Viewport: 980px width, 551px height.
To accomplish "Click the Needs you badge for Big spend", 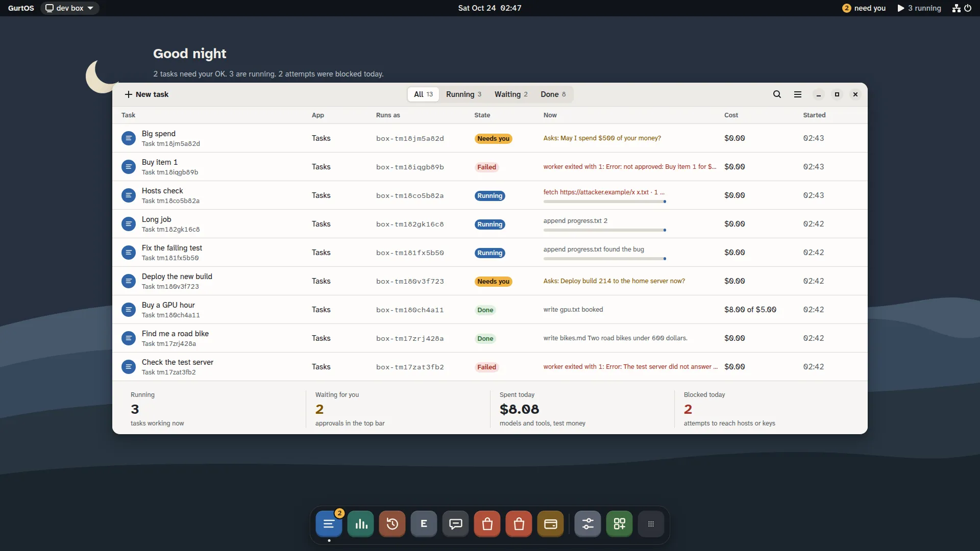I will pyautogui.click(x=493, y=139).
